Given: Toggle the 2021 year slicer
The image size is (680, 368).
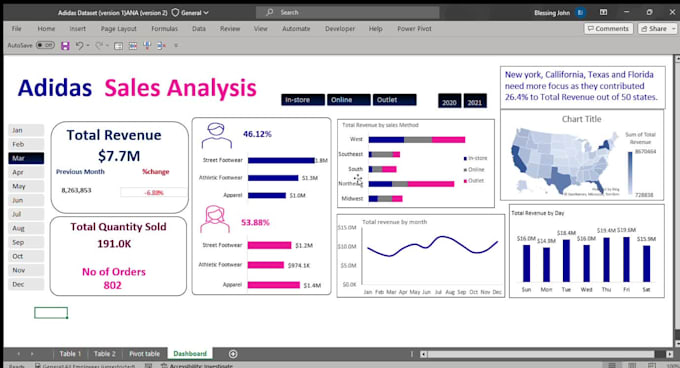Looking at the screenshot, I should click(x=475, y=101).
